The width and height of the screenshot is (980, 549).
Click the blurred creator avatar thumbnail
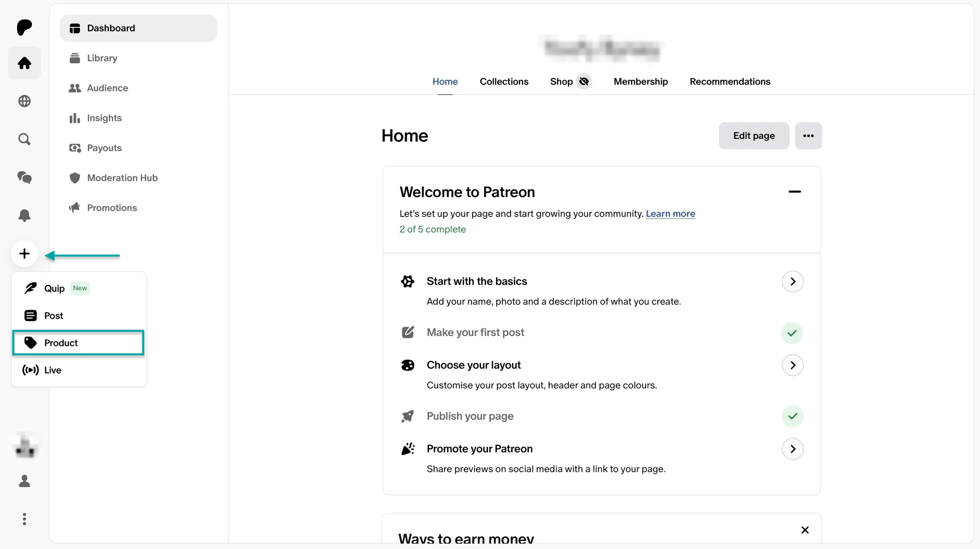(x=25, y=446)
